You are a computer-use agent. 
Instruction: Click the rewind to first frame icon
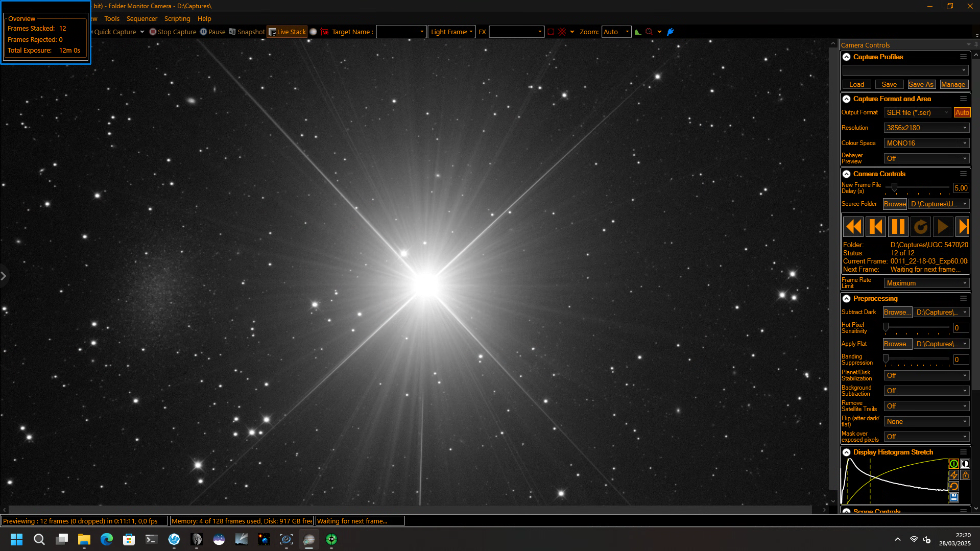coord(853,226)
